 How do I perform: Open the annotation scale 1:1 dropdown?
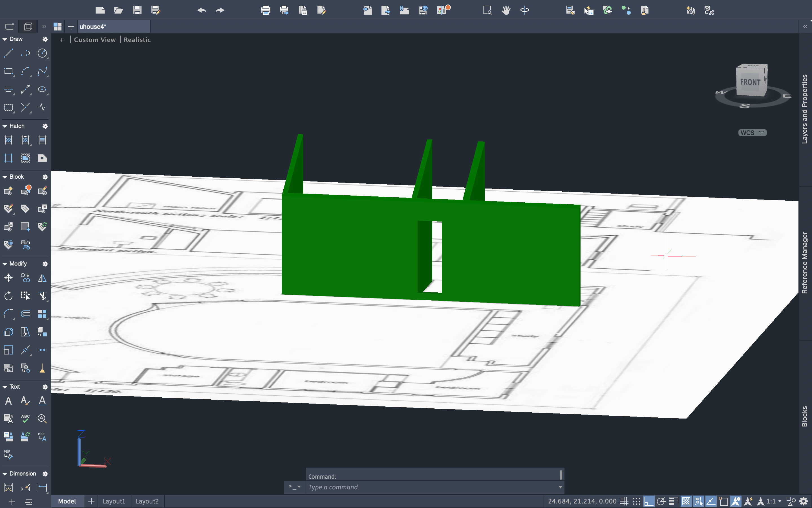(x=774, y=501)
